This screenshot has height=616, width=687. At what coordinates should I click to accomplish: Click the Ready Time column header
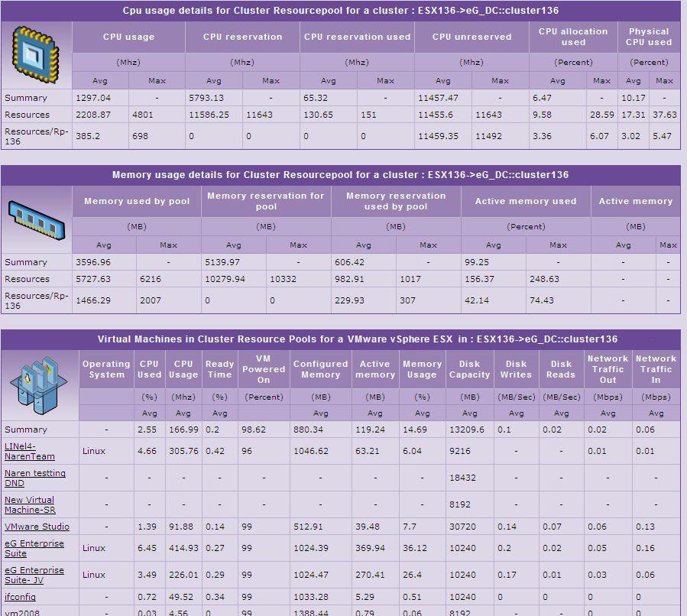pos(219,369)
